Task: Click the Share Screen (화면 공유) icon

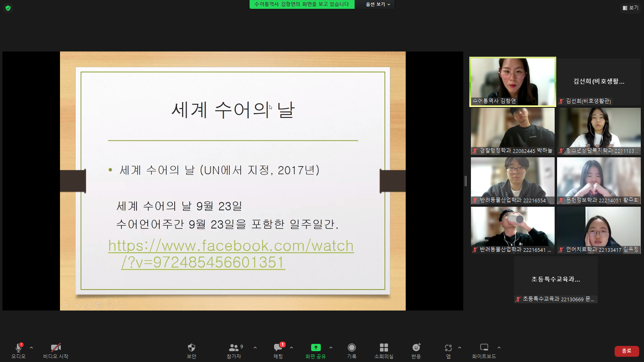Action: click(x=316, y=348)
